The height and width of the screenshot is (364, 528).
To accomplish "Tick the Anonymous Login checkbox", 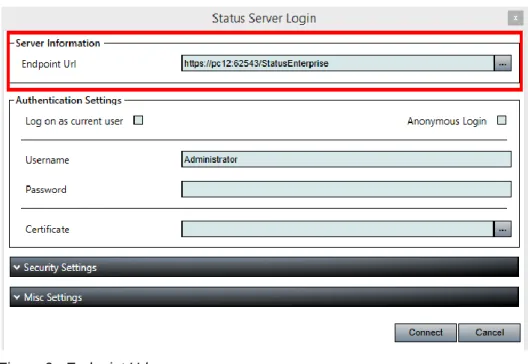I will (502, 120).
